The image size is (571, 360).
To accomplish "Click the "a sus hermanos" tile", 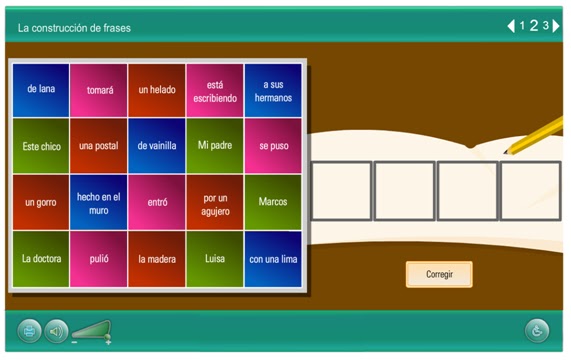I will (273, 90).
